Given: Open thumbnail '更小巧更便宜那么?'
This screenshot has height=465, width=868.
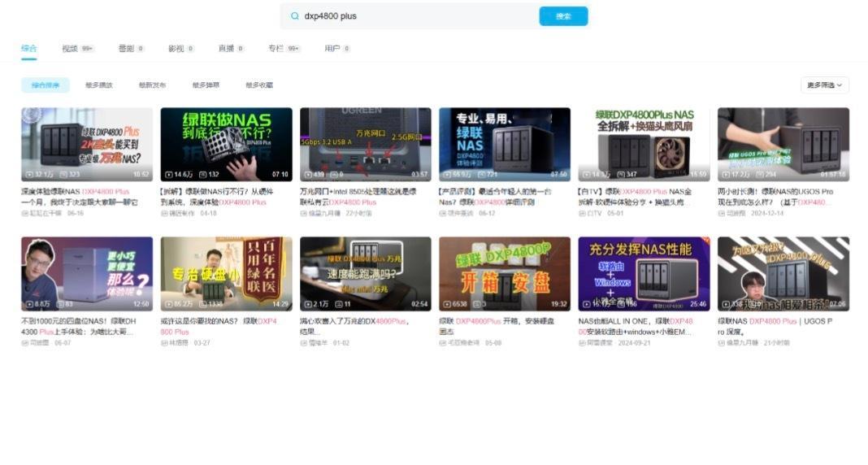Looking at the screenshot, I should pos(87,273).
